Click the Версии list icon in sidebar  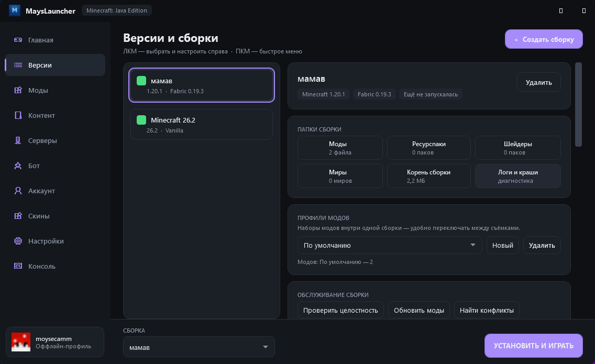click(18, 65)
